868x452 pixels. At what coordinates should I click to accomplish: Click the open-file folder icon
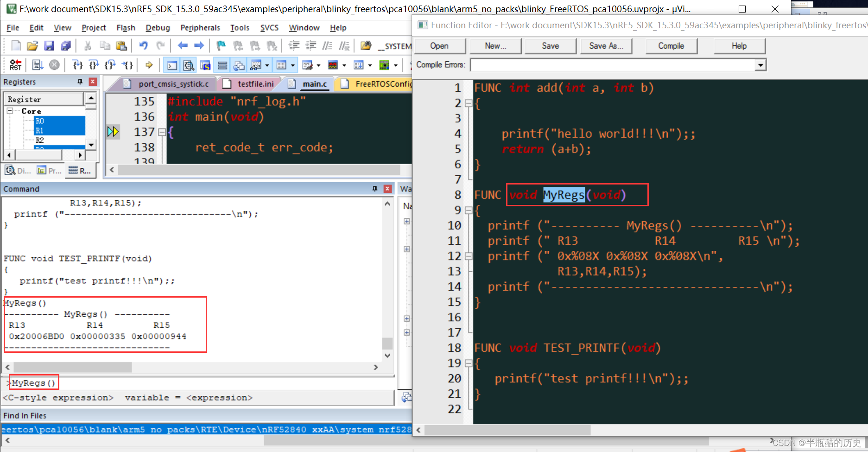[32, 45]
